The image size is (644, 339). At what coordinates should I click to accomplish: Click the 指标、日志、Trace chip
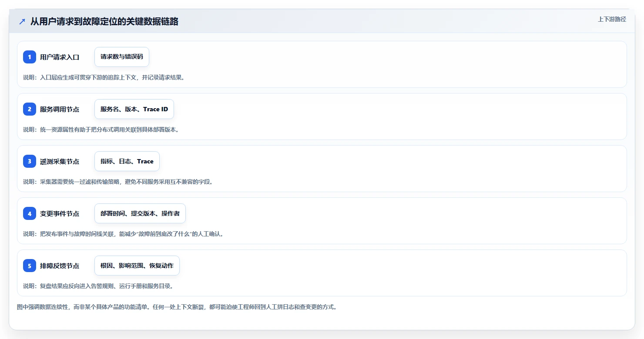(x=127, y=161)
